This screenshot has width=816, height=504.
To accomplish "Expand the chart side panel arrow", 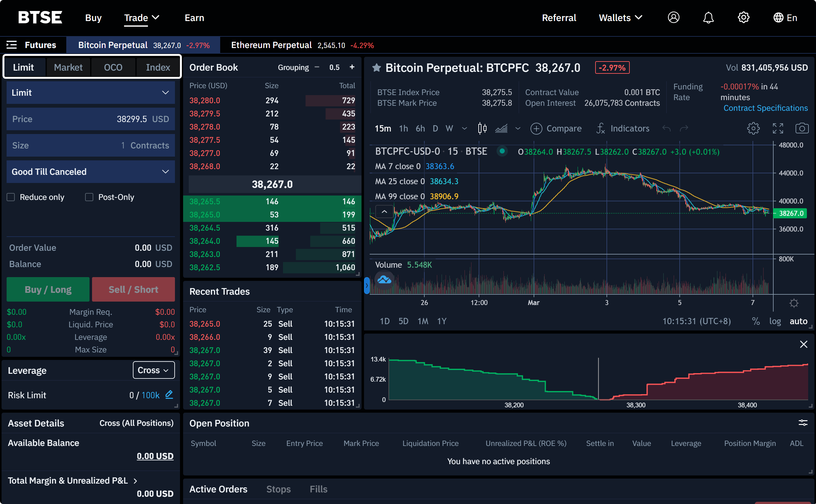I will click(x=367, y=285).
